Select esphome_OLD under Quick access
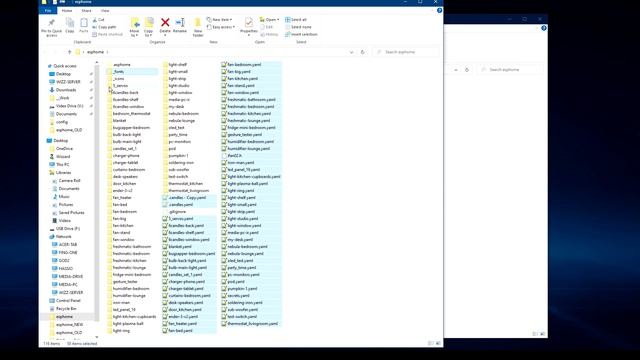Image resolution: width=640 pixels, height=360 pixels. [x=69, y=130]
